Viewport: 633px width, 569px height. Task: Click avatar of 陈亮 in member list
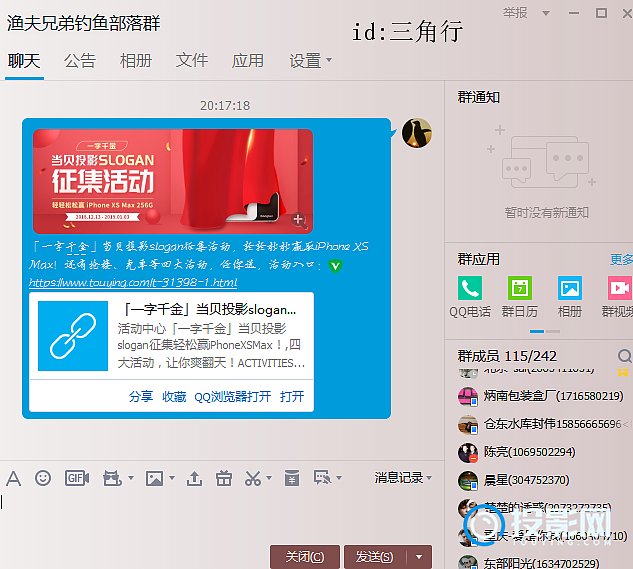pos(468,453)
